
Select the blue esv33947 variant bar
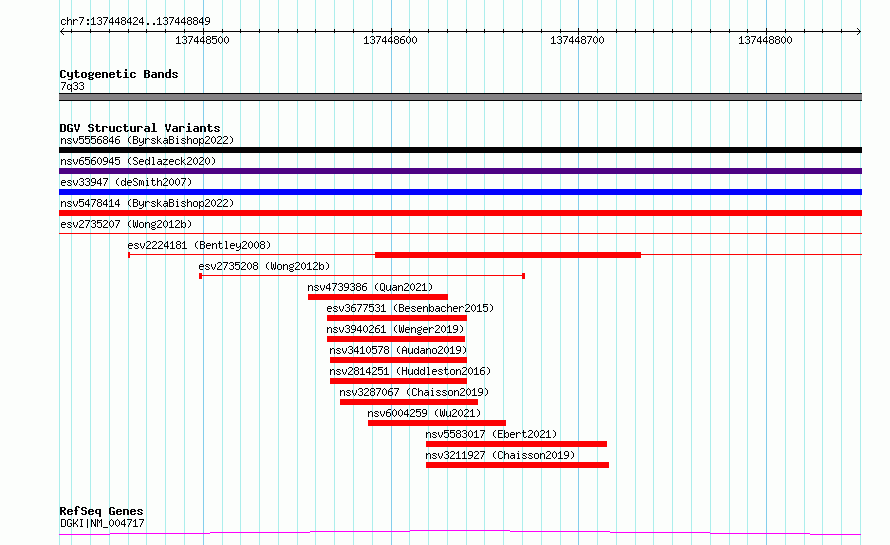tap(460, 192)
